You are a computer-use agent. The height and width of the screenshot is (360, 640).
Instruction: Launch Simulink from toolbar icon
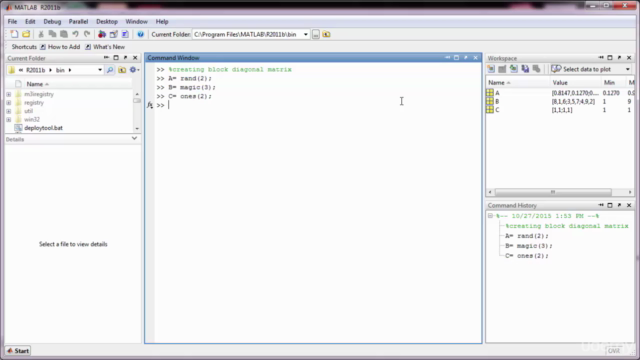coord(102,34)
